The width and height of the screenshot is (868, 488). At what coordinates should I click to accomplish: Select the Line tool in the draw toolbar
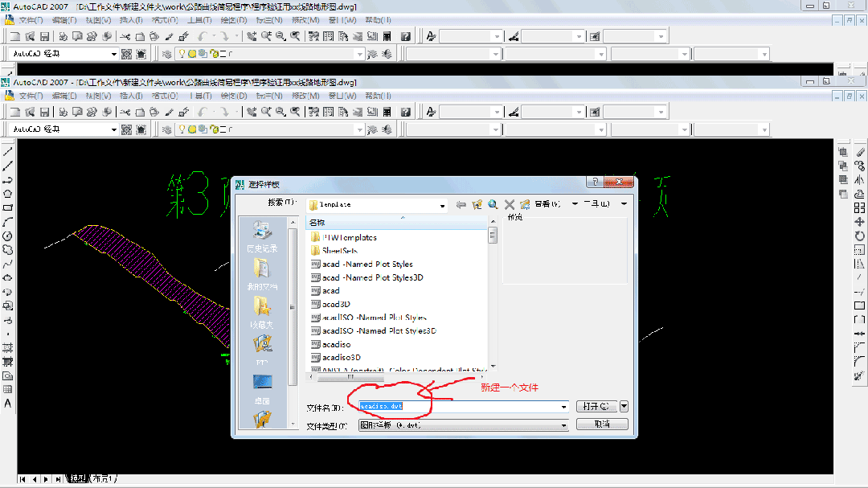tap(8, 151)
